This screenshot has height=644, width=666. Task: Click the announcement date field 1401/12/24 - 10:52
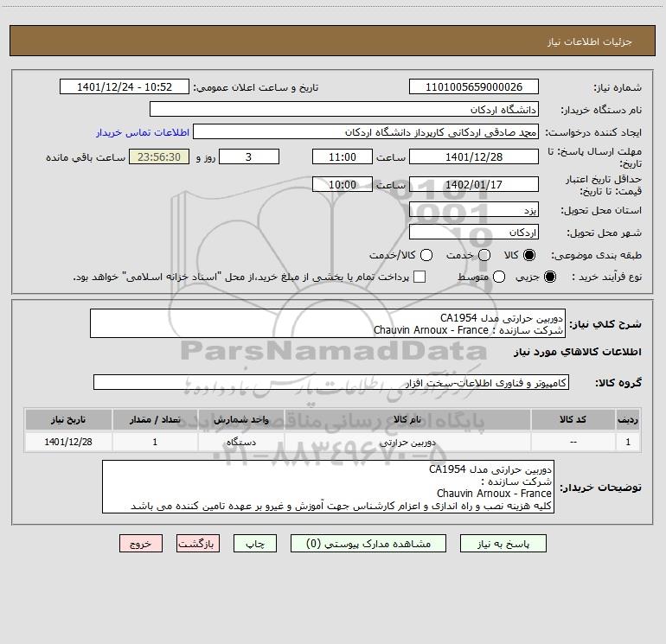pyautogui.click(x=125, y=86)
